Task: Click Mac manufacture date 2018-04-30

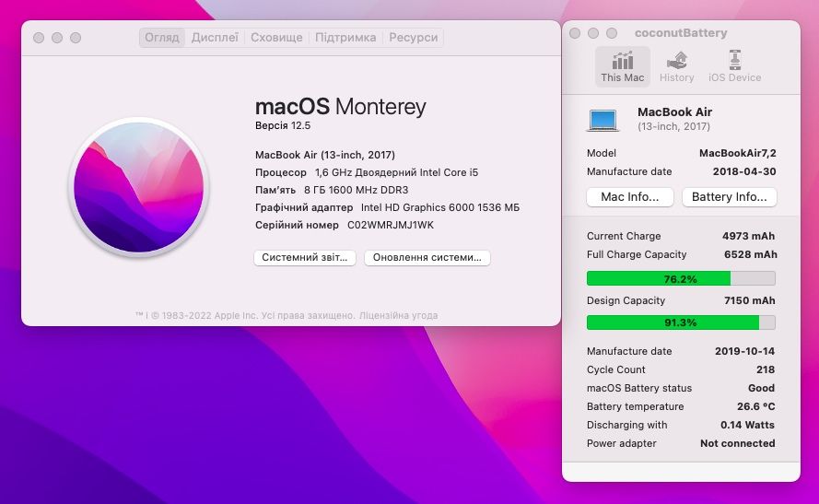Action: point(744,171)
